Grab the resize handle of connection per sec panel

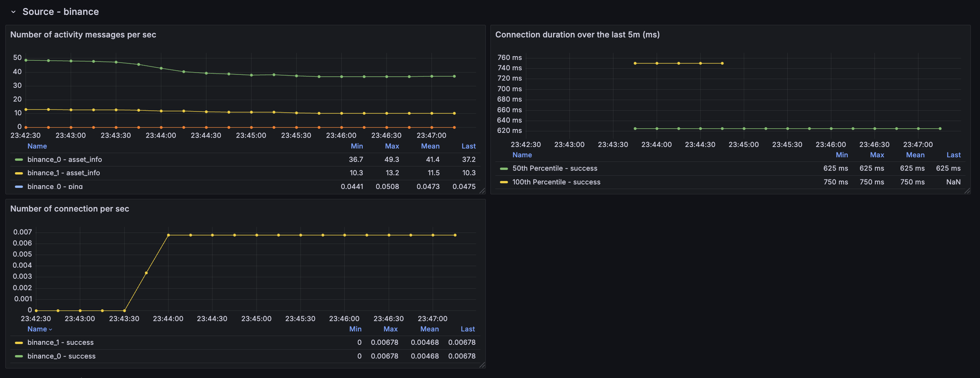pyautogui.click(x=482, y=365)
